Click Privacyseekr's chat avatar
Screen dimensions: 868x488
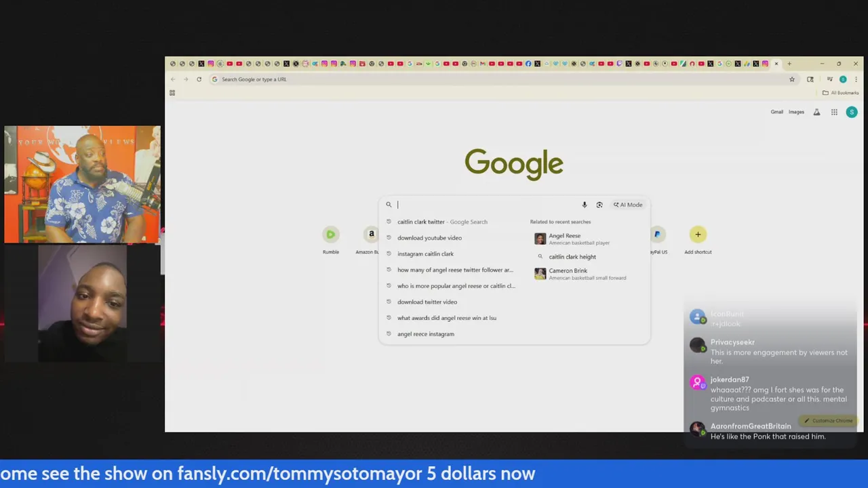(697, 346)
